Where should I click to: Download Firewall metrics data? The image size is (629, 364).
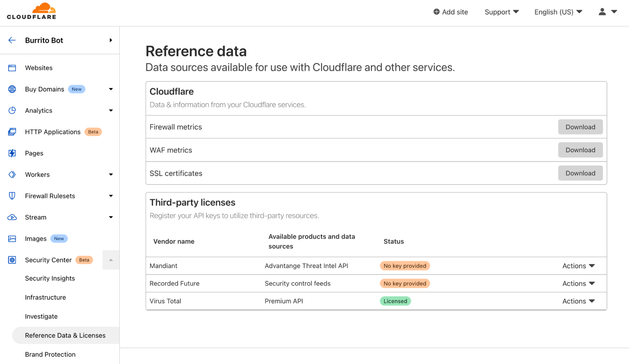(580, 127)
